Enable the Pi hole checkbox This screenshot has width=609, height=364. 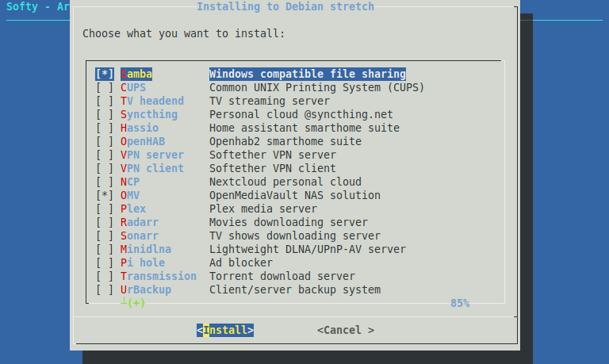[105, 262]
